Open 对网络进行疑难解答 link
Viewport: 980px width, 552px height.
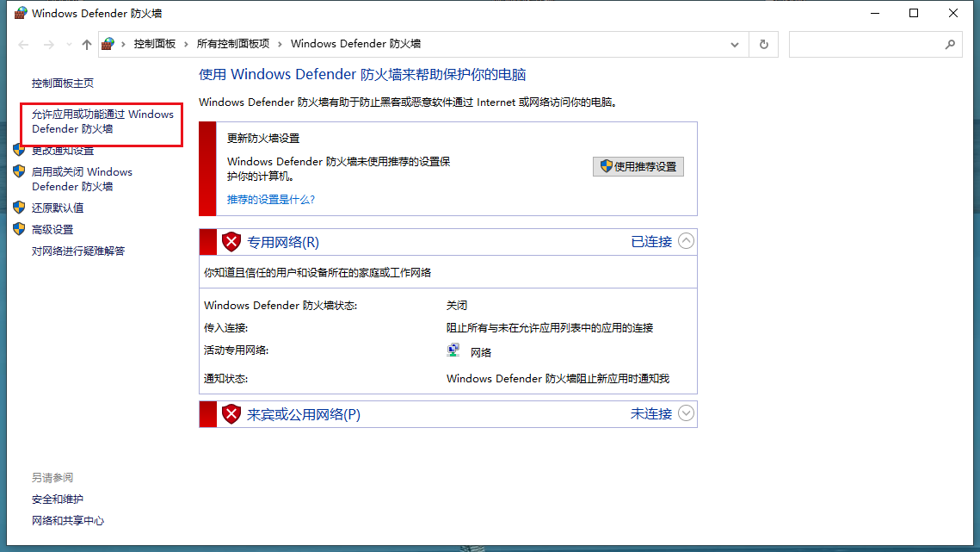pyautogui.click(x=78, y=251)
